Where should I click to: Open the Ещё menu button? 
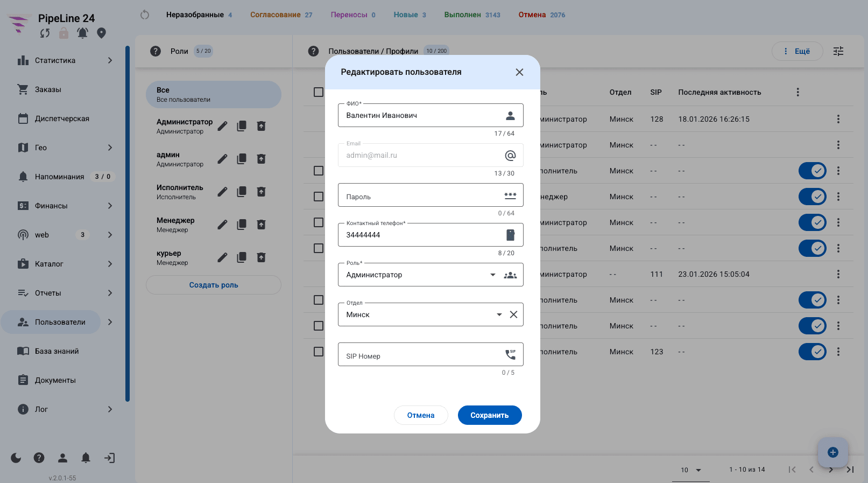(798, 51)
